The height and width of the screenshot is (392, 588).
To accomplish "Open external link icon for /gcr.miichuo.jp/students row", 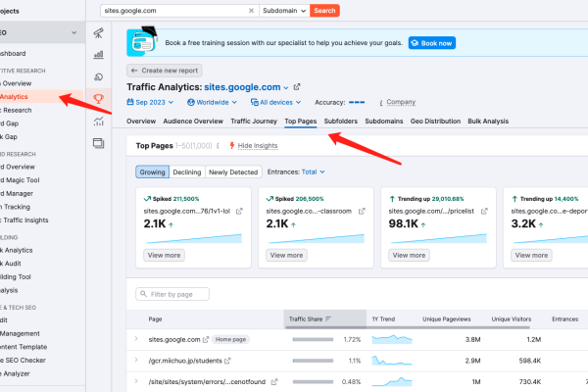I will (x=227, y=361).
